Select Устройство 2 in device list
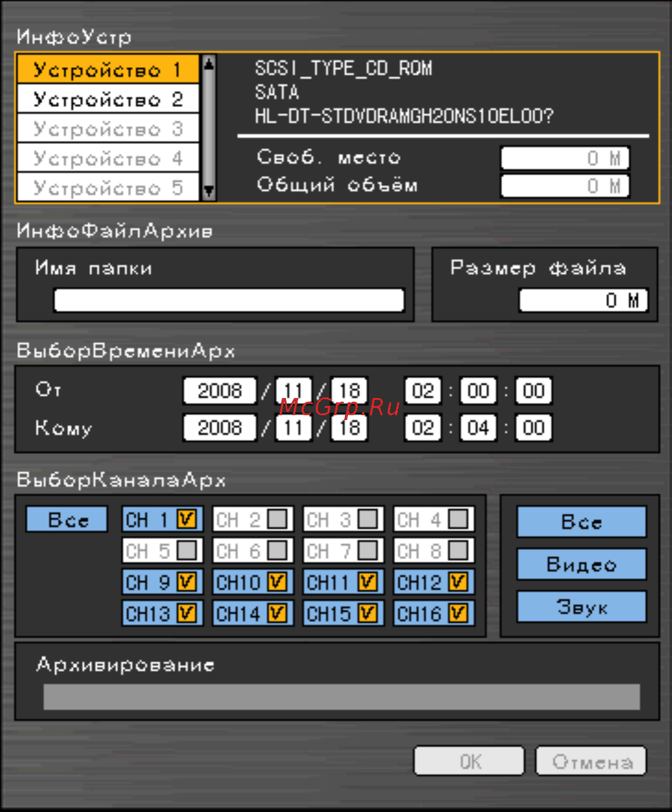Screen dimensions: 672x812 (108, 99)
